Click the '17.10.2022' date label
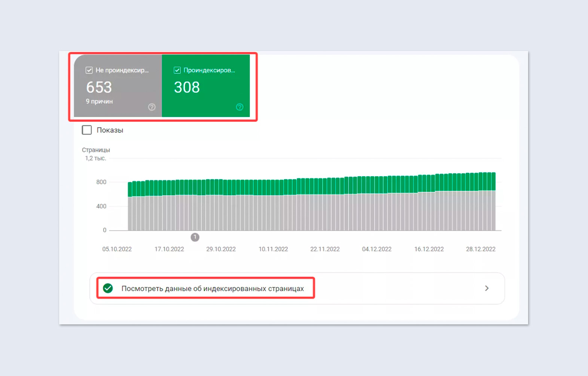 [x=169, y=249]
